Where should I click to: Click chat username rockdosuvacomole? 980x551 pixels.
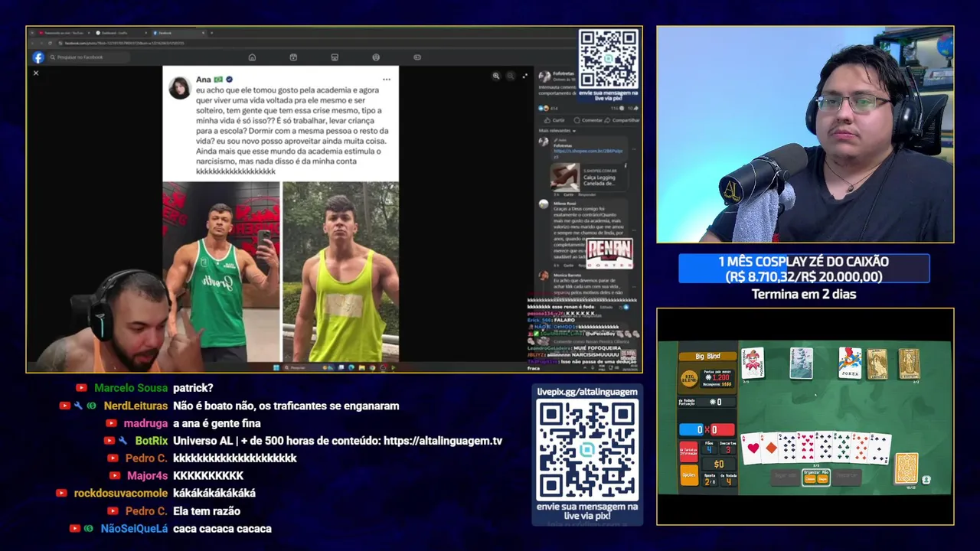(x=121, y=494)
